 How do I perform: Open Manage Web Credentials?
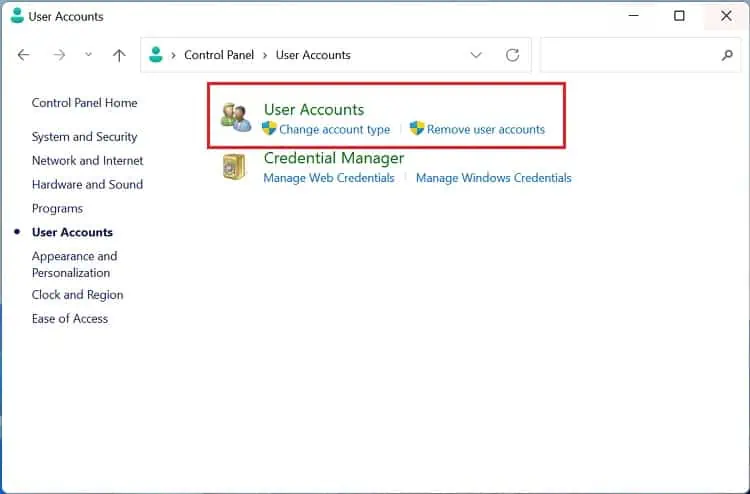pos(329,178)
